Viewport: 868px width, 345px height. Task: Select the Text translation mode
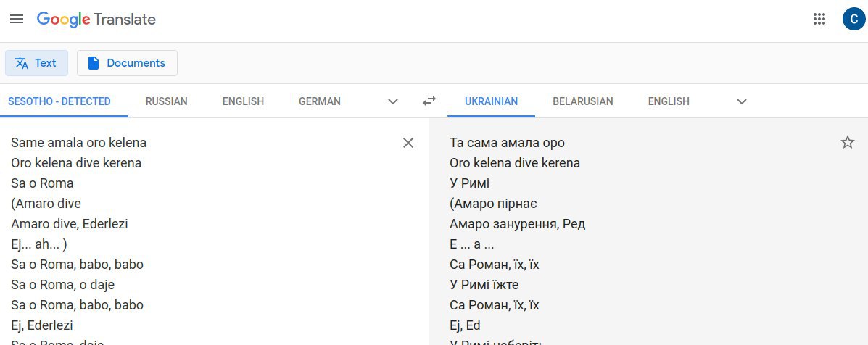(x=36, y=63)
